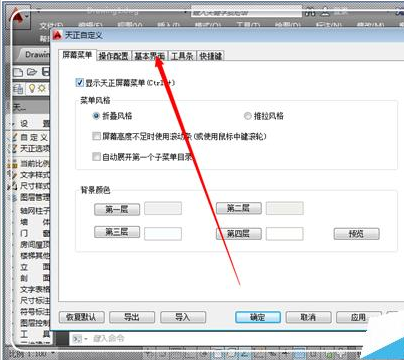Image resolution: width=404 pixels, height=360 pixels.
Task: Toggle the layer light bulb icon
Action: (32, 89)
